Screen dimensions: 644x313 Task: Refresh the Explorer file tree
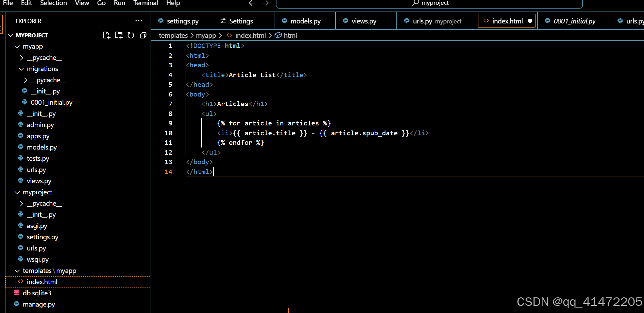pyautogui.click(x=131, y=35)
